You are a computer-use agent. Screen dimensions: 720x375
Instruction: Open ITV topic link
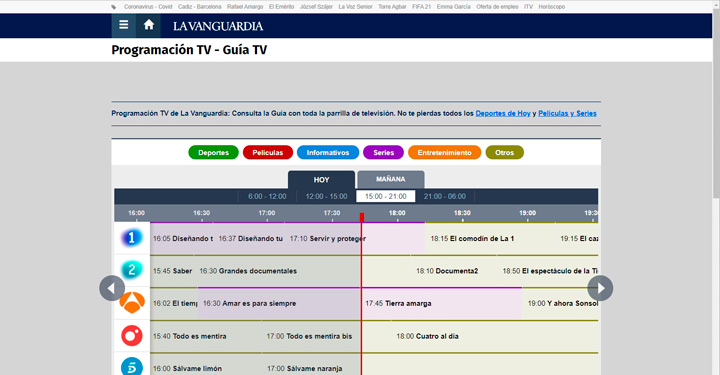point(529,7)
